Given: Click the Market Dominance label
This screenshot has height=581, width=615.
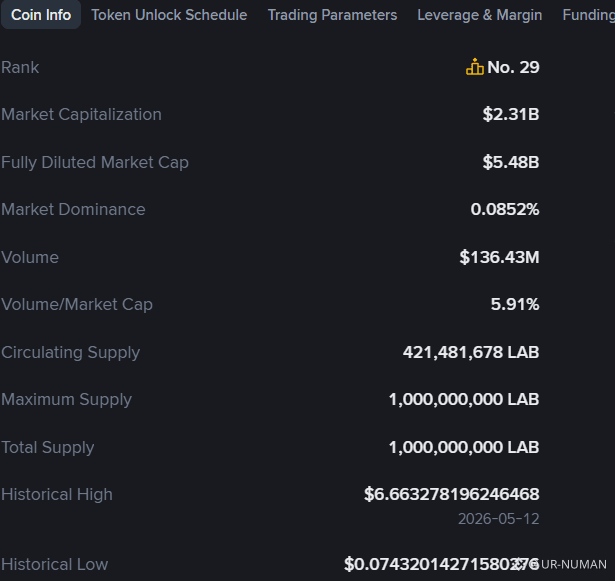Looking at the screenshot, I should [73, 209].
